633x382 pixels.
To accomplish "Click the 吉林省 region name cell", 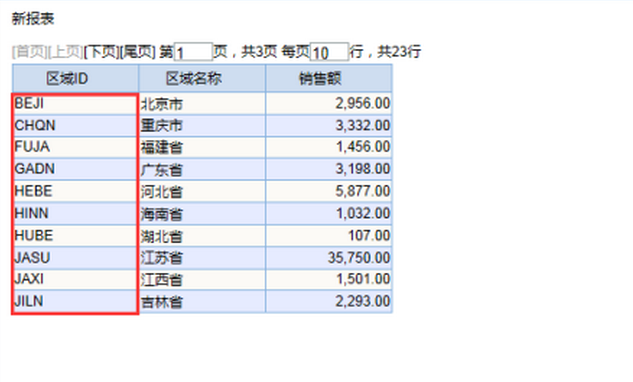I will [202, 302].
